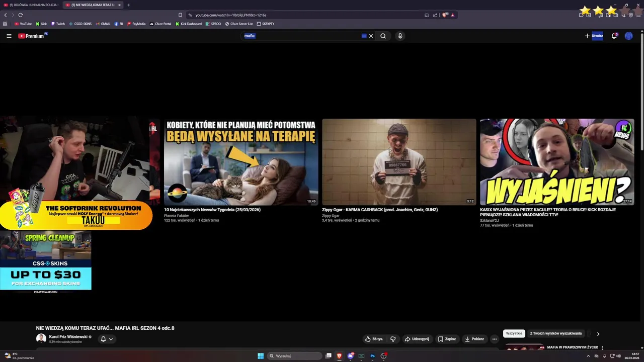Open the three-dot more actions button
The width and height of the screenshot is (644, 362).
pyautogui.click(x=494, y=339)
